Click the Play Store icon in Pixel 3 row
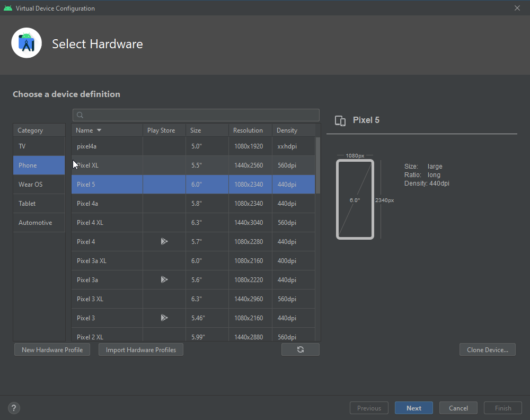Image resolution: width=530 pixels, height=420 pixels. (x=164, y=318)
